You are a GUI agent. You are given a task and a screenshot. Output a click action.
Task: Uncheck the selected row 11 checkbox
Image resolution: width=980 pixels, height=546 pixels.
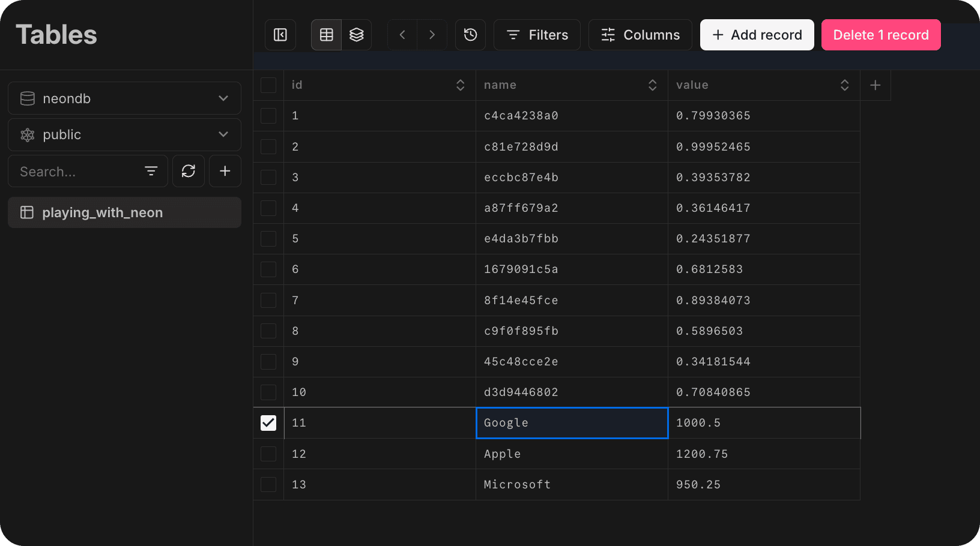(268, 422)
